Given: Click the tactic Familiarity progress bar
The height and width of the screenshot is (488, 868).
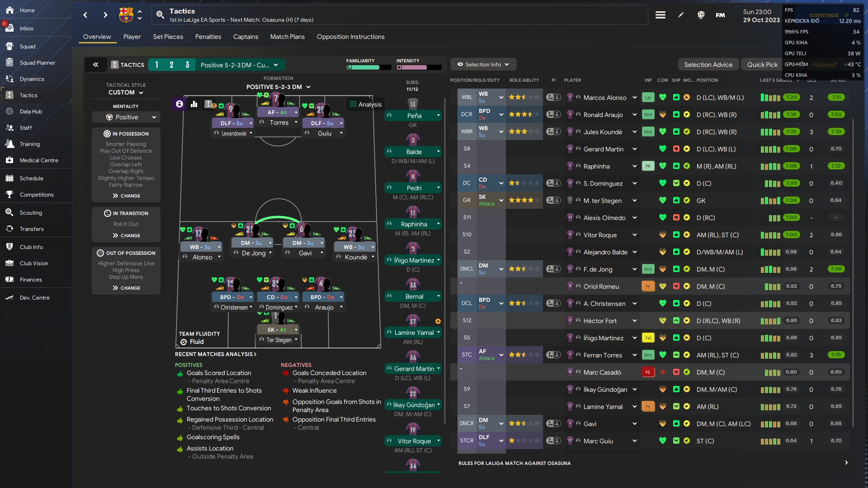Looking at the screenshot, I should click(368, 67).
